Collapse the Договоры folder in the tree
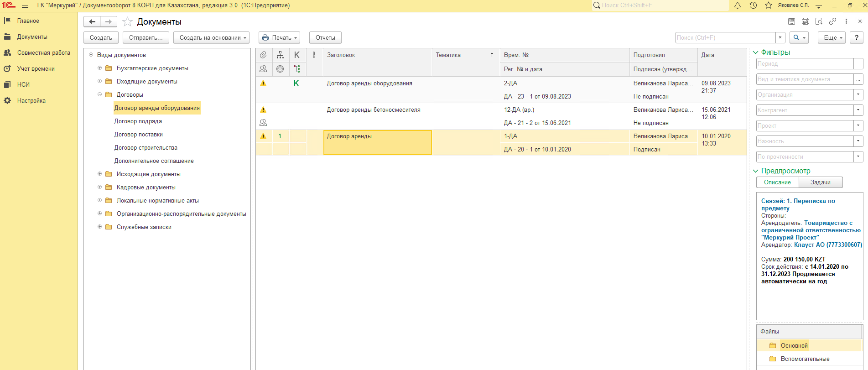The height and width of the screenshot is (370, 868). [x=99, y=94]
